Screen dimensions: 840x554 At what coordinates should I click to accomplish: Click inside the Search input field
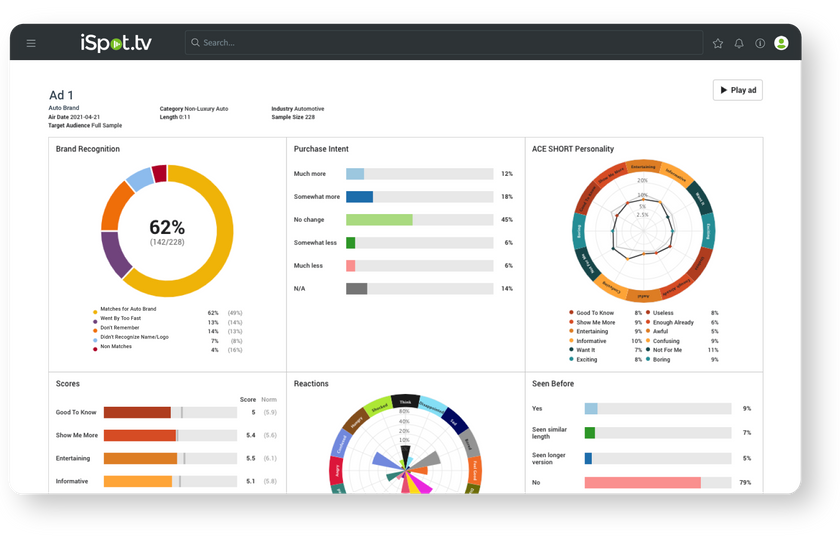click(x=440, y=43)
